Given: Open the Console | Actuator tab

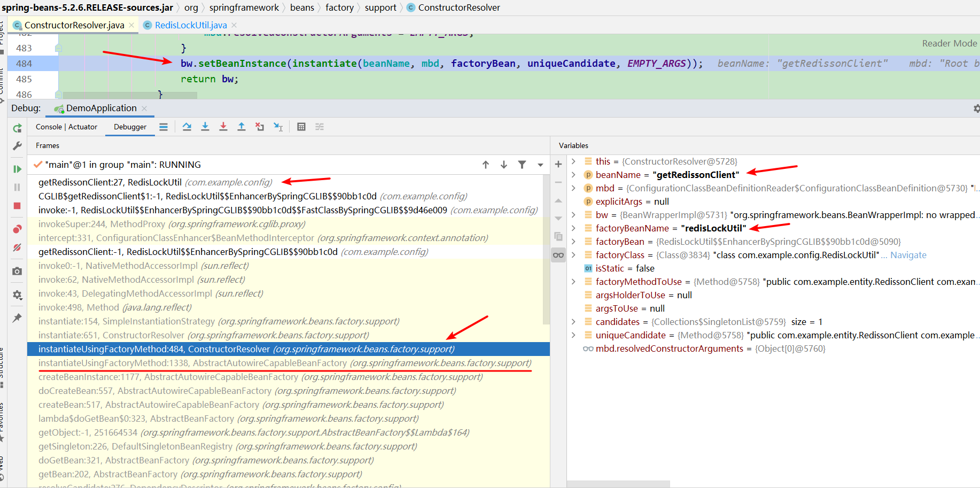Looking at the screenshot, I should (66, 127).
